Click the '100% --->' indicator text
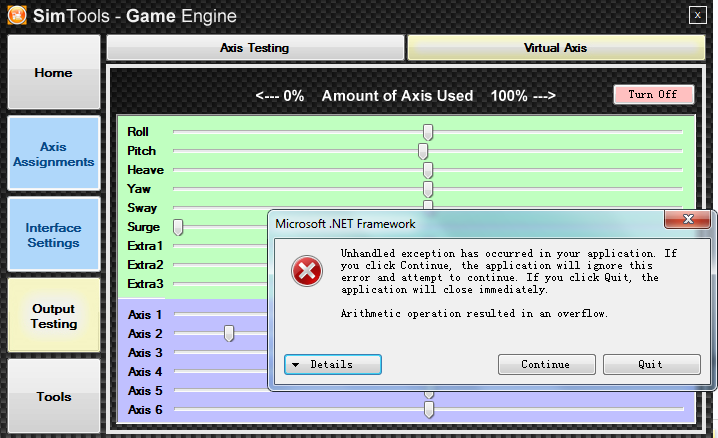 pos(523,96)
